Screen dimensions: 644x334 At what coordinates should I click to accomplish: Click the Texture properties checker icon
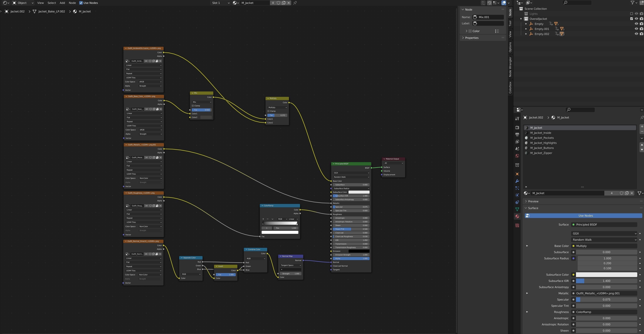tap(517, 225)
